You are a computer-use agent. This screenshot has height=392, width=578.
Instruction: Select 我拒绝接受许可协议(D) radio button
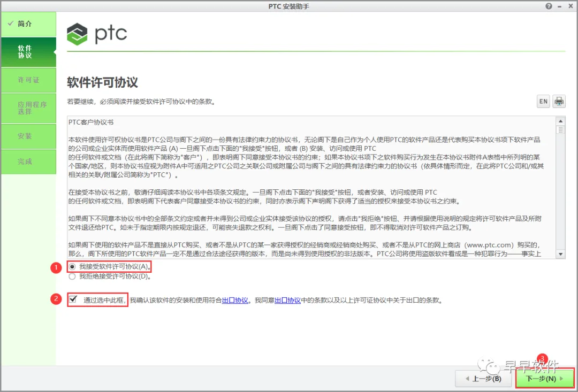click(x=72, y=276)
